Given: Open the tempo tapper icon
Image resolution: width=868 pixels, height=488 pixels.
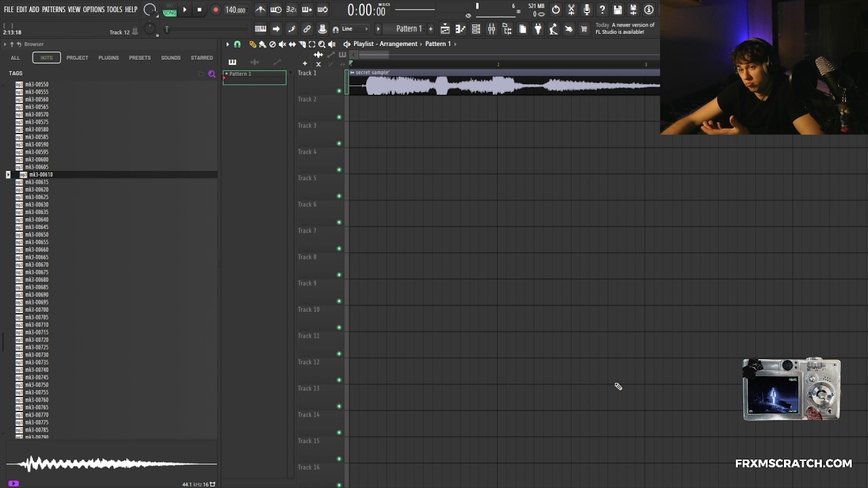Looking at the screenshot, I should point(553,29).
